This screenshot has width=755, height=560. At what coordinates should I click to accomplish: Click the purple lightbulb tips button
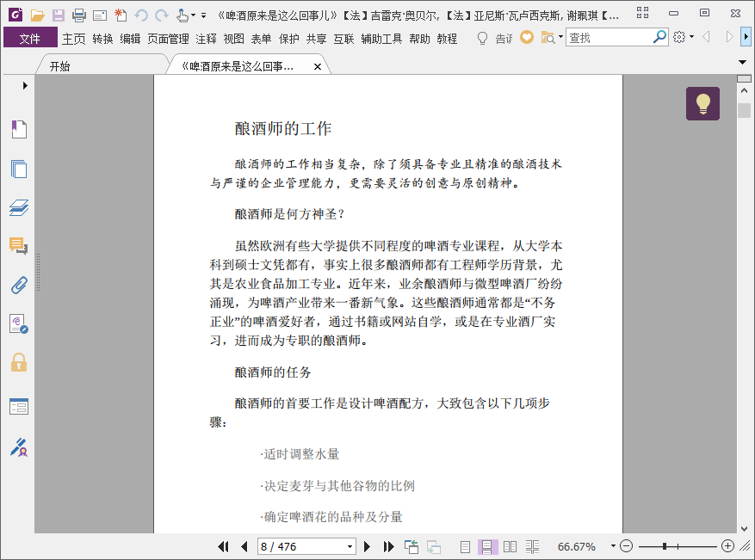pyautogui.click(x=703, y=103)
